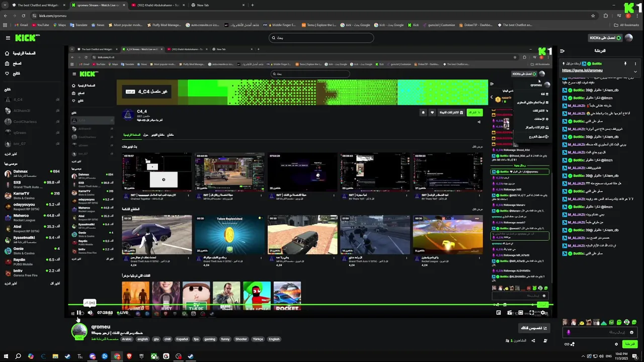This screenshot has width=644, height=362.
Task: Select the Arabic stream tag
Action: coord(127,339)
